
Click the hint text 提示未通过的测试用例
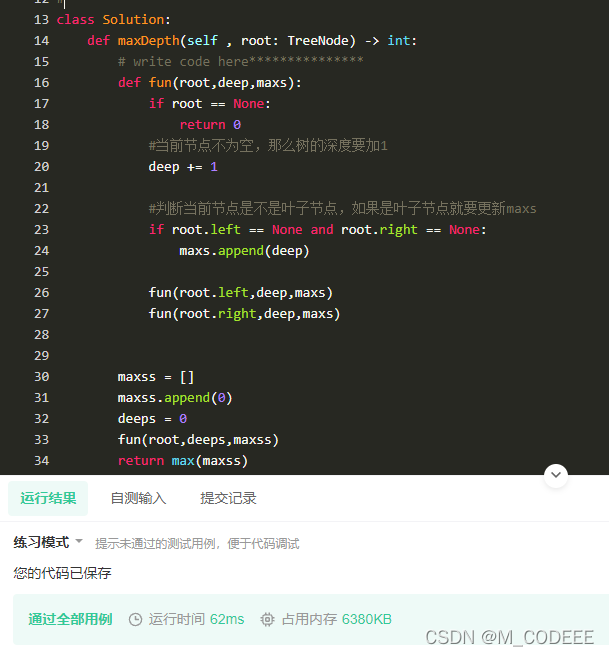tap(197, 543)
